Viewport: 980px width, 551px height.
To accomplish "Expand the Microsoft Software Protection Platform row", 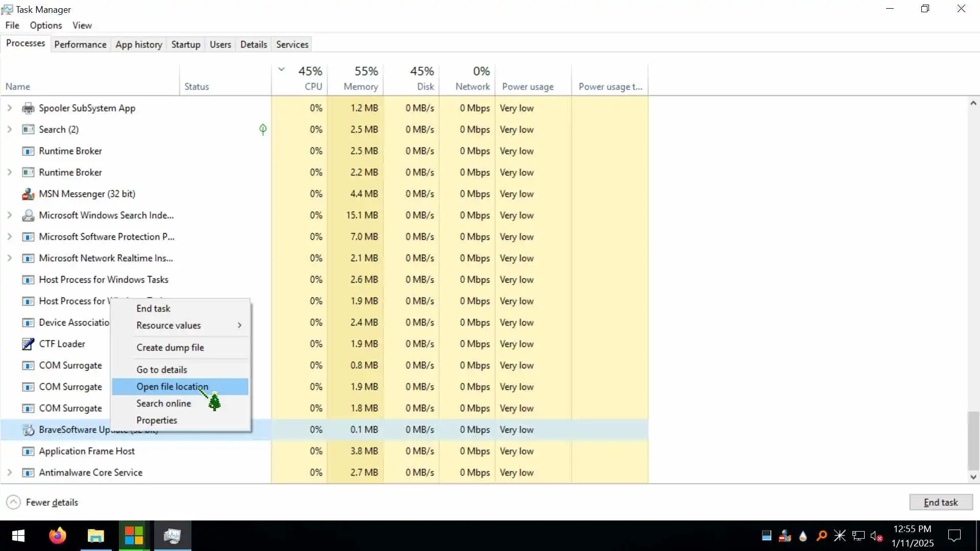I will 9,237.
